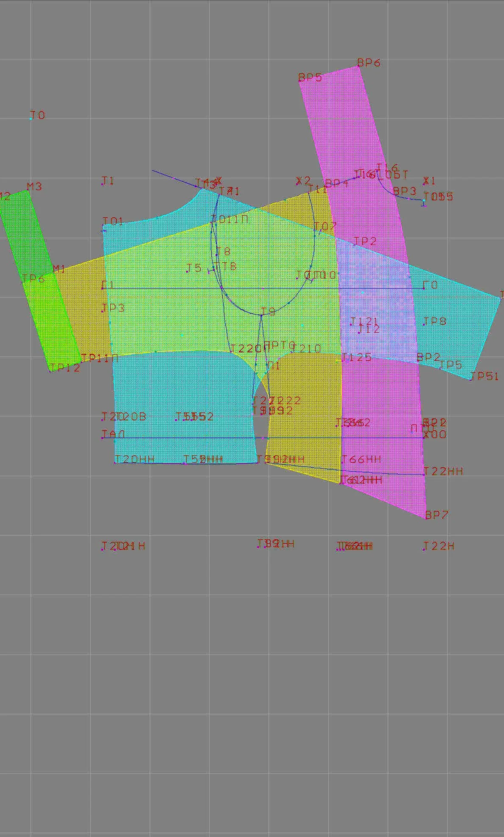504x837 pixels.
Task: Select the BP2 point label
Action: (428, 357)
